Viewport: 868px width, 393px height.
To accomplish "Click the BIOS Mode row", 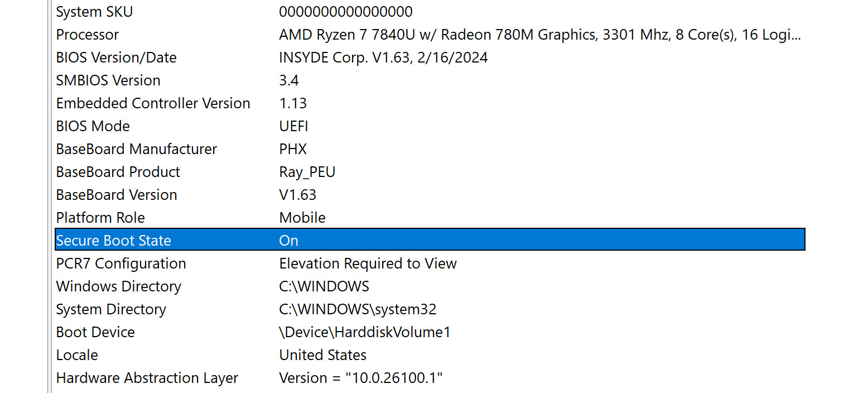I will (x=93, y=126).
